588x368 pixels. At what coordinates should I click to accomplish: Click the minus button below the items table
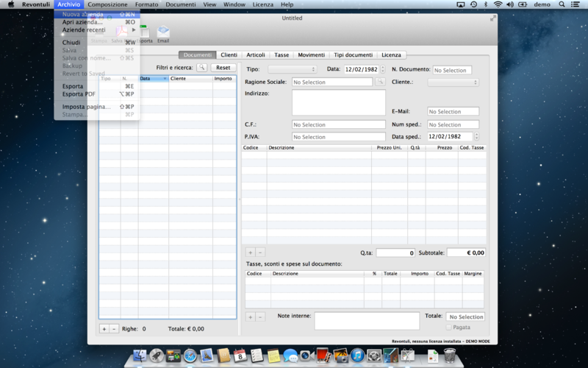[x=260, y=252]
